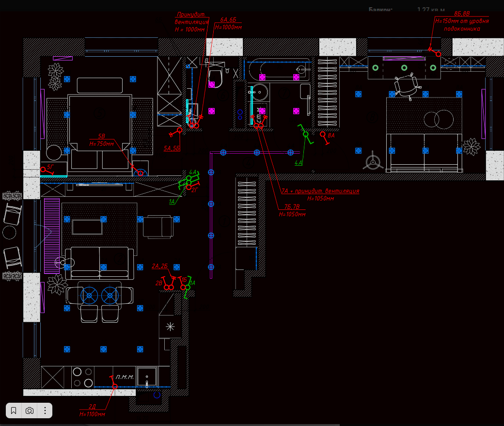Viewport: 504px width, 426px height.
Task: Click the "П.М.М." dishwasher label
Action: point(125,377)
